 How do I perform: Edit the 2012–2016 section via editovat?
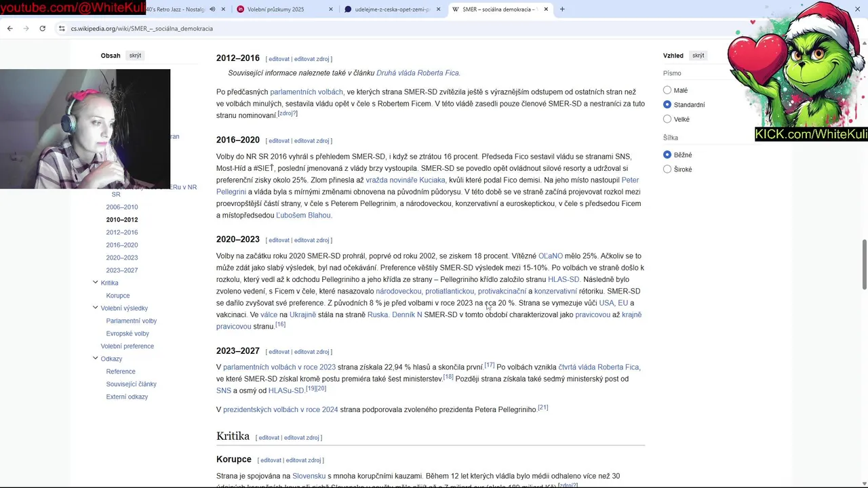coord(279,60)
